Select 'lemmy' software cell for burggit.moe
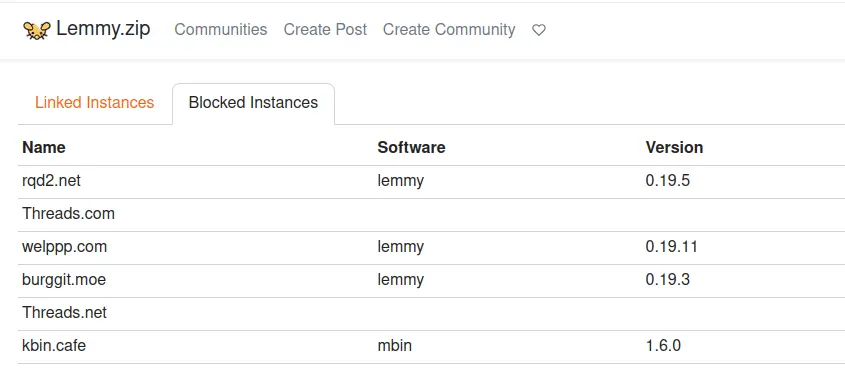Image resolution: width=845 pixels, height=384 pixels. click(400, 280)
